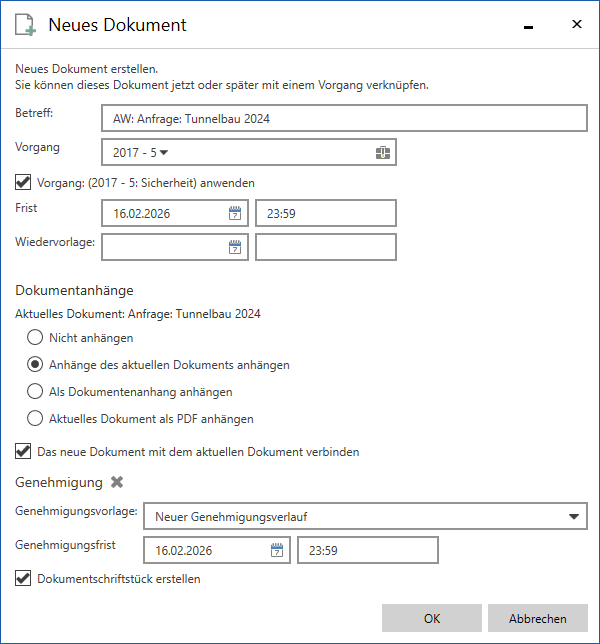Open the Wiedervorlage calendar picker icon
This screenshot has width=600, height=644.
(x=235, y=247)
